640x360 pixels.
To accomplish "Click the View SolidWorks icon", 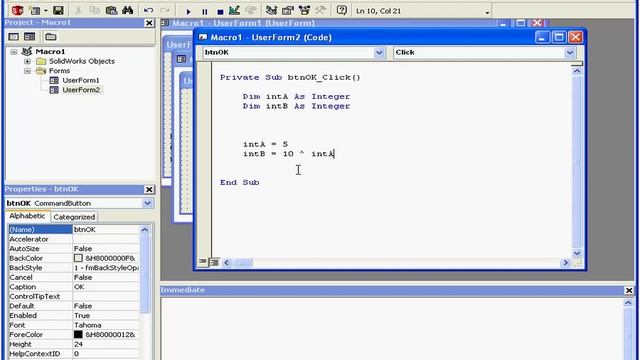I will click(x=17, y=11).
